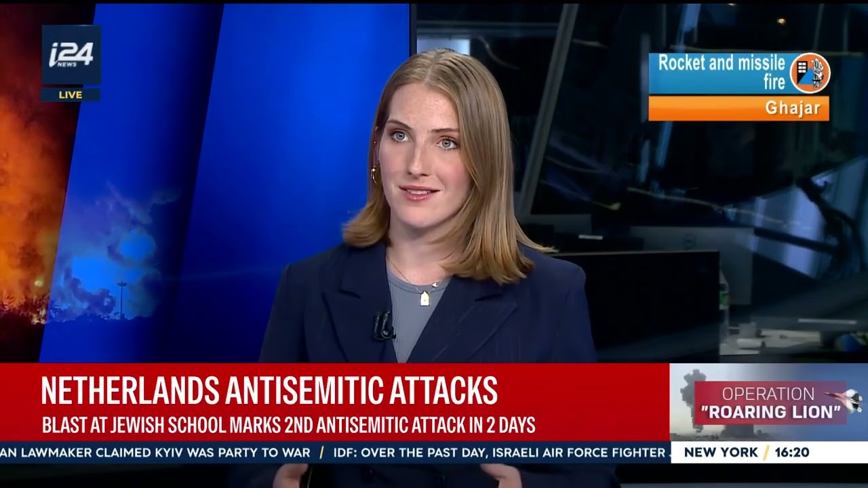Click ticker text 'IDF: OVER THE PAST DAY'
The width and height of the screenshot is (868, 488).
click(x=409, y=453)
